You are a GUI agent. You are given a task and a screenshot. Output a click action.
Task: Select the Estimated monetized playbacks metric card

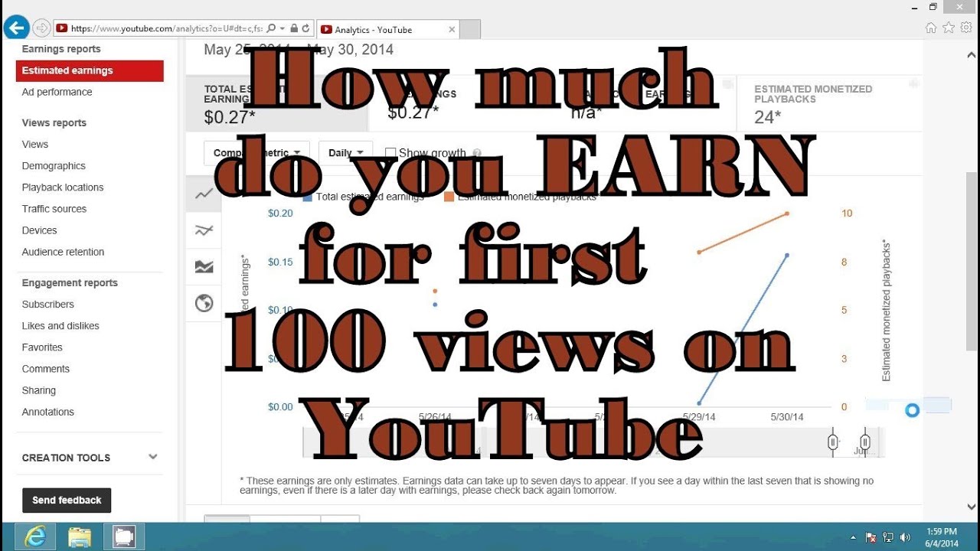click(829, 103)
